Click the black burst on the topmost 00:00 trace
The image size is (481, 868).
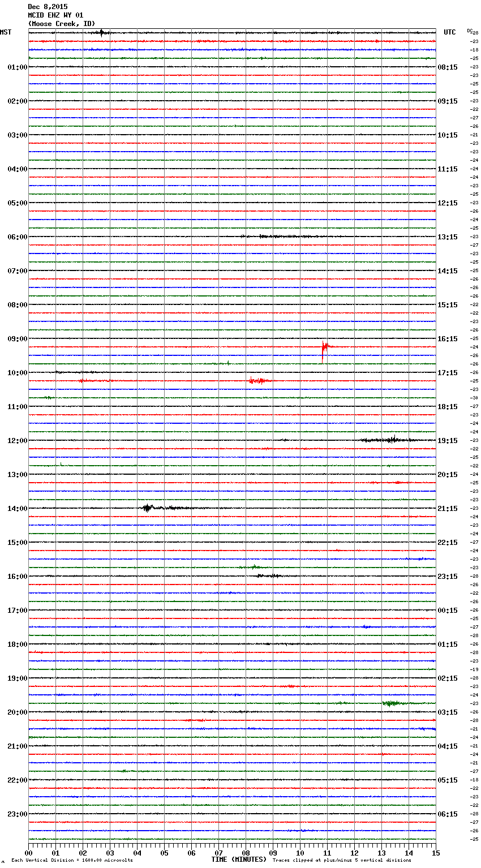pyautogui.click(x=102, y=33)
